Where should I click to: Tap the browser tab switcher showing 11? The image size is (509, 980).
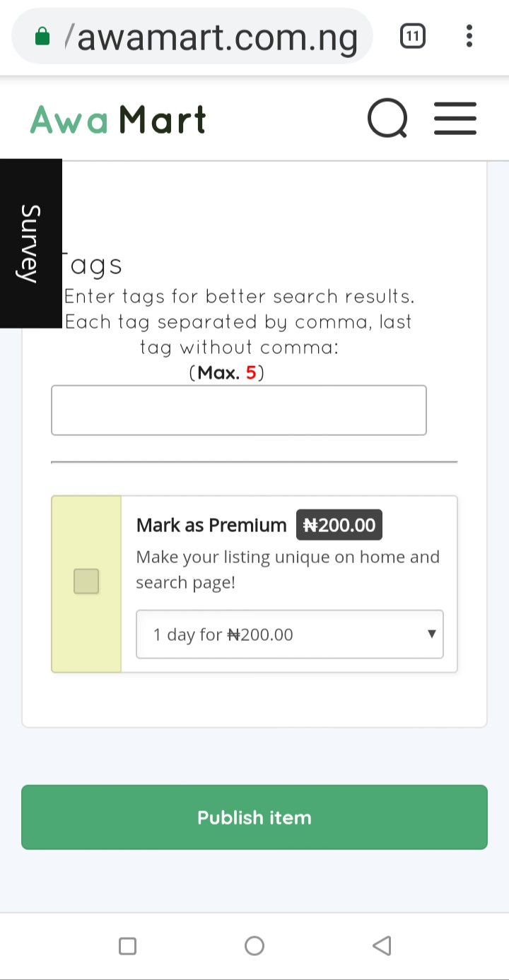pyautogui.click(x=413, y=35)
